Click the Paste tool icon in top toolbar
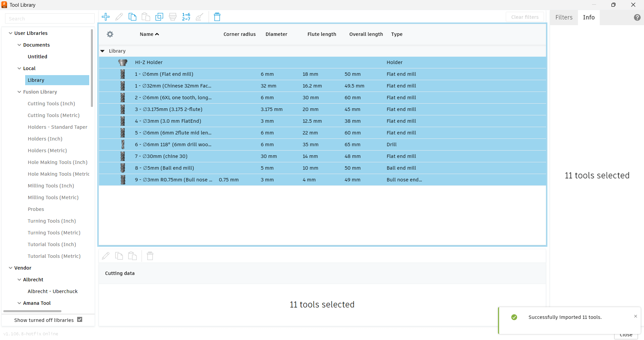 pos(146,17)
